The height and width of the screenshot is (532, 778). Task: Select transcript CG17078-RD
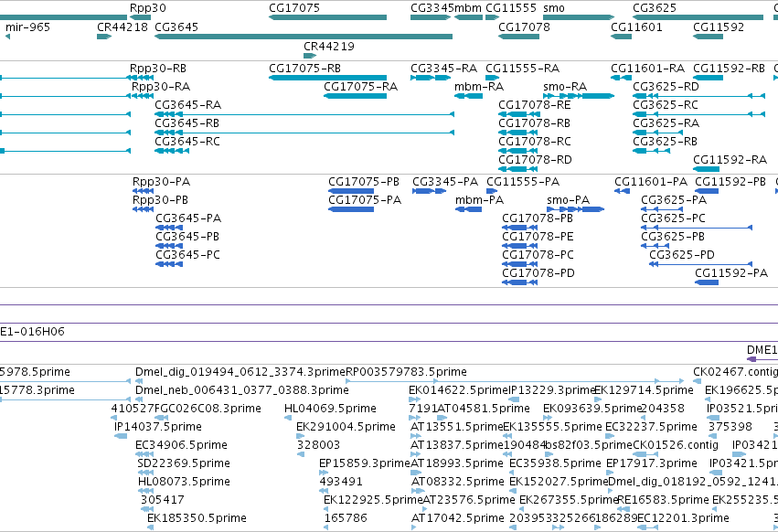(x=535, y=160)
